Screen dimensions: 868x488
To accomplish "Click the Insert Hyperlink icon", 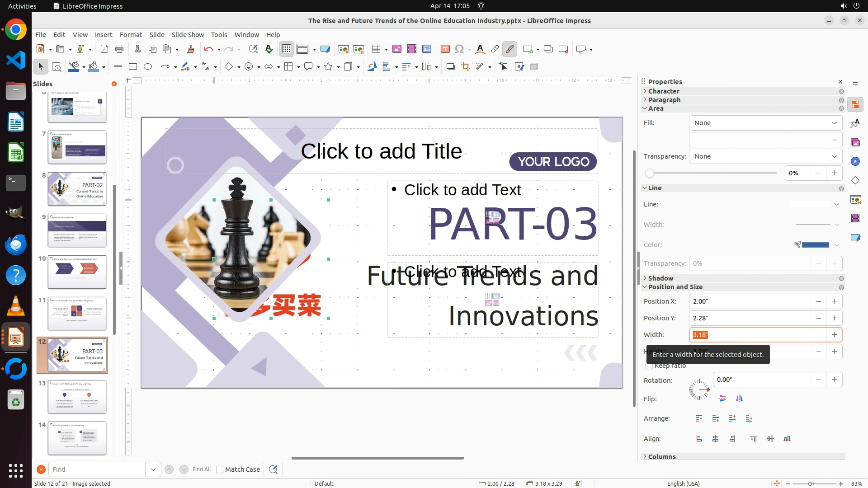I will (x=495, y=49).
